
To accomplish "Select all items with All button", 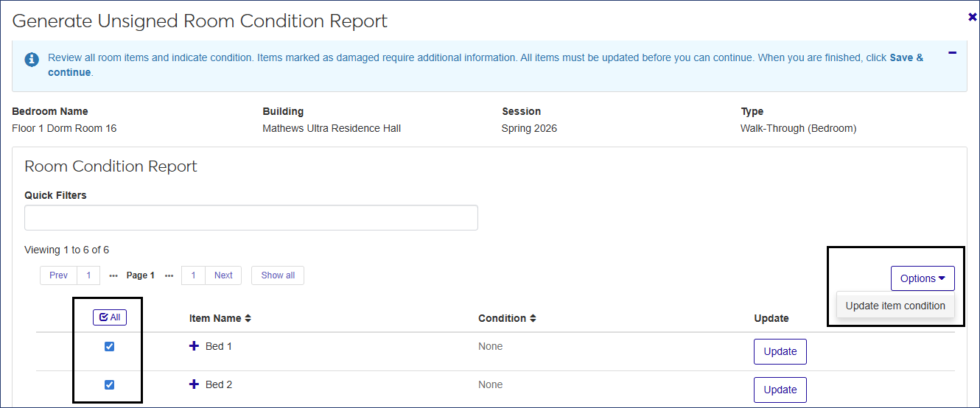I will [x=110, y=317].
